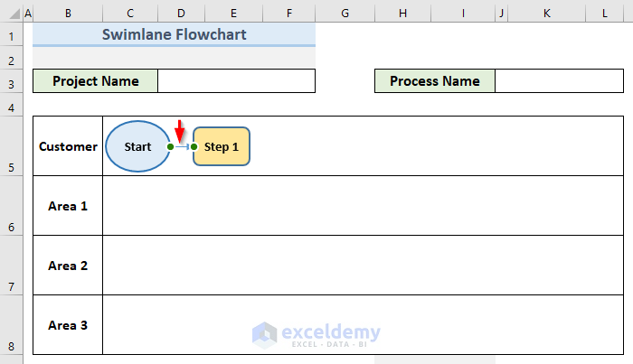The width and height of the screenshot is (633, 364).
Task: Select row 1 header
Action: coord(11,34)
